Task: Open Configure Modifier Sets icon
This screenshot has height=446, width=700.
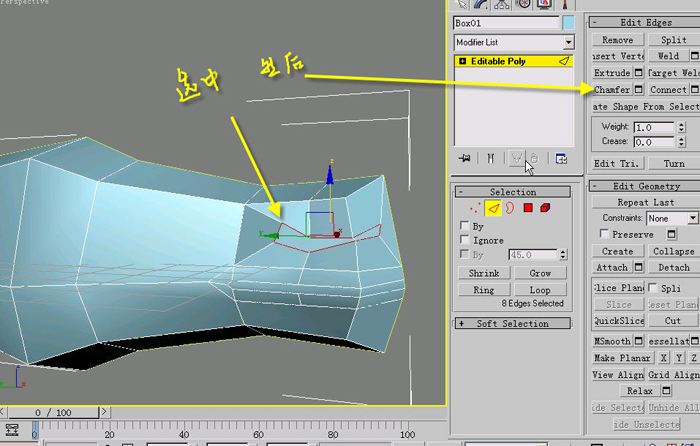Action: tap(561, 158)
